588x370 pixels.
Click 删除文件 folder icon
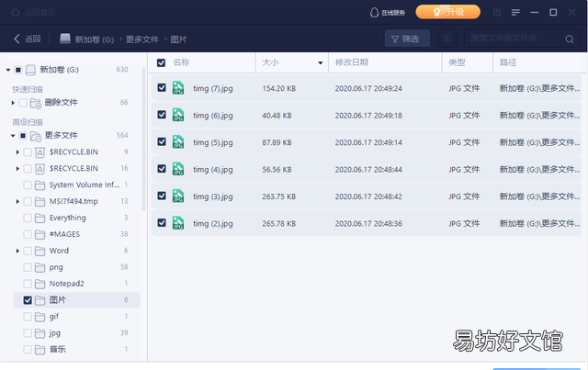point(35,103)
